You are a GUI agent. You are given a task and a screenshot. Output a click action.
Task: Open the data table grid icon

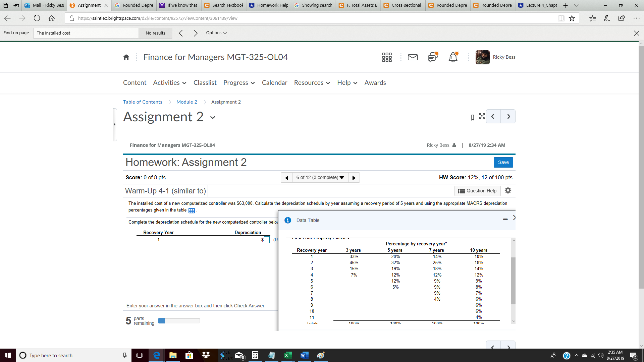(x=192, y=210)
